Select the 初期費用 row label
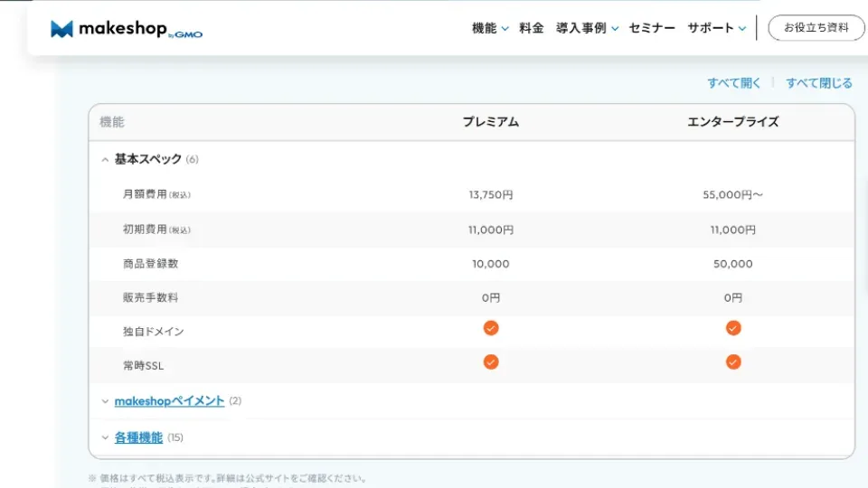 (156, 229)
